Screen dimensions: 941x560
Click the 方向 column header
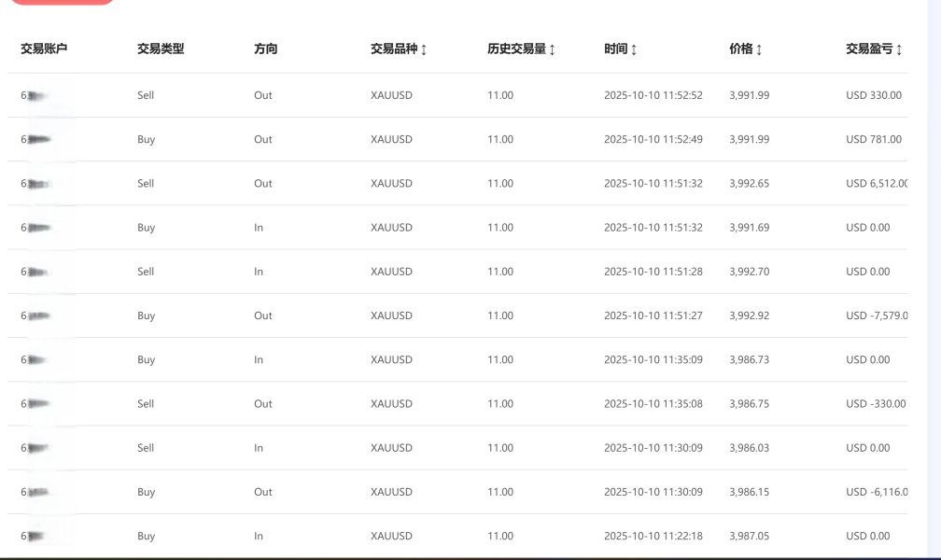(266, 49)
